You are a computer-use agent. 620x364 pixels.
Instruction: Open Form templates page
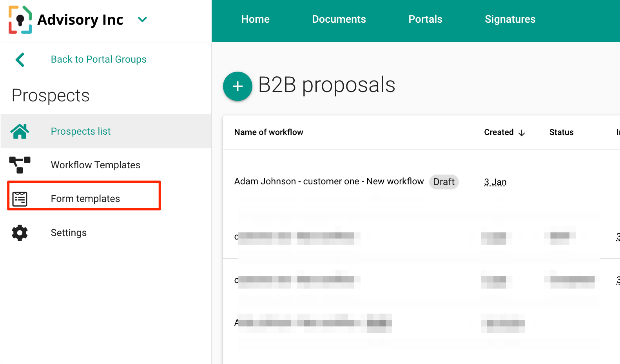tap(85, 199)
